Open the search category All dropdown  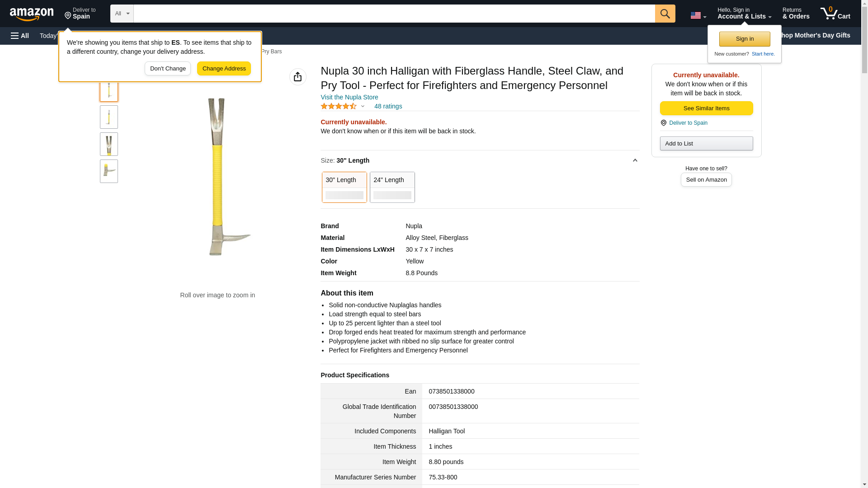[x=122, y=14]
